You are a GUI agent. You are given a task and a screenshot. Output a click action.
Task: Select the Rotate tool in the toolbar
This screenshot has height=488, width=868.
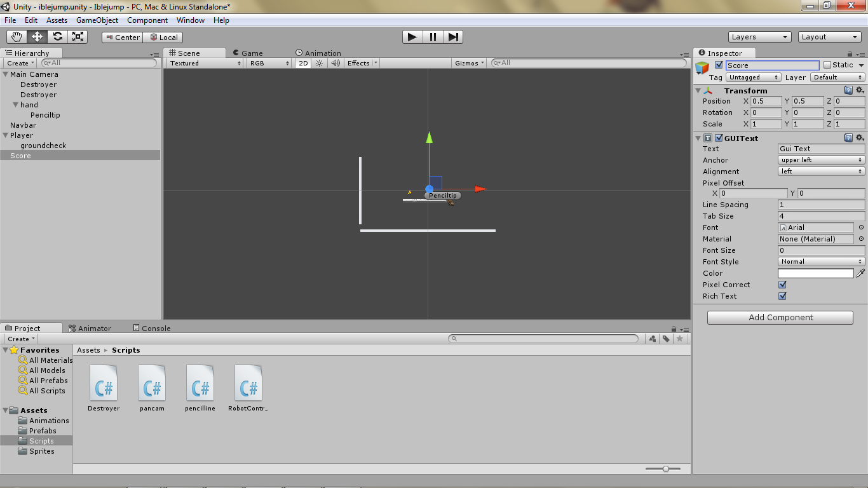point(57,37)
